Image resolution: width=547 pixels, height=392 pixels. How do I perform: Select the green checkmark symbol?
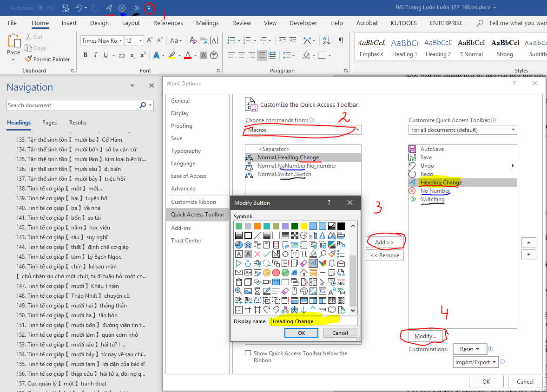click(266, 254)
